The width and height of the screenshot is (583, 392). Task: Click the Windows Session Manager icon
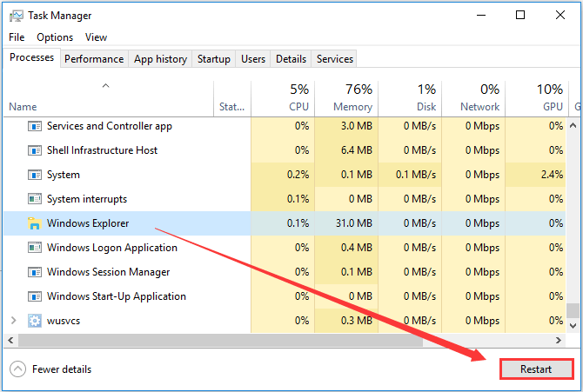(35, 272)
